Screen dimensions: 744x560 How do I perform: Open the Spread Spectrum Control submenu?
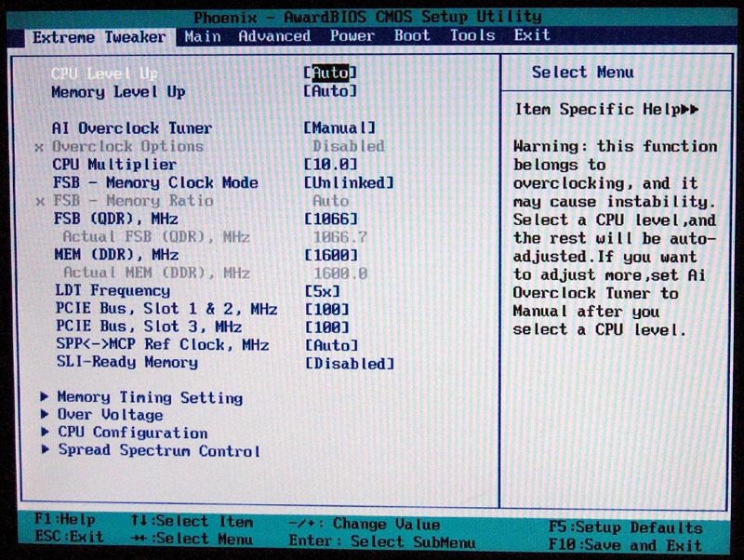pyautogui.click(x=159, y=450)
